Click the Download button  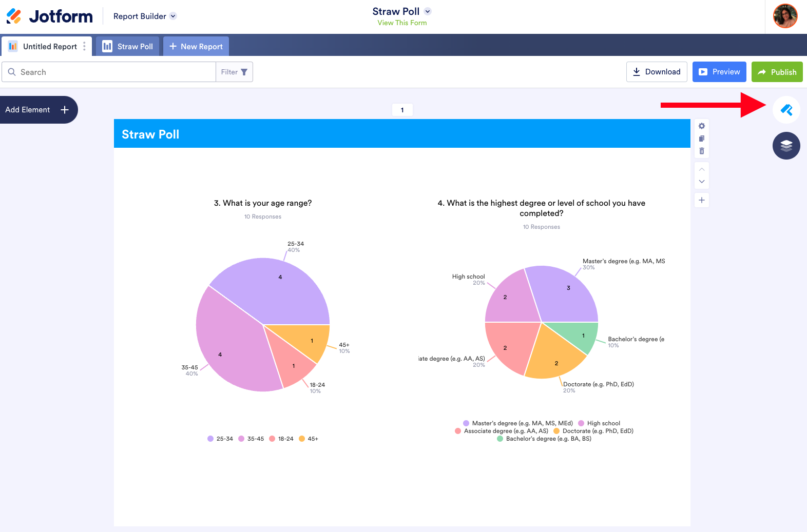(x=657, y=72)
